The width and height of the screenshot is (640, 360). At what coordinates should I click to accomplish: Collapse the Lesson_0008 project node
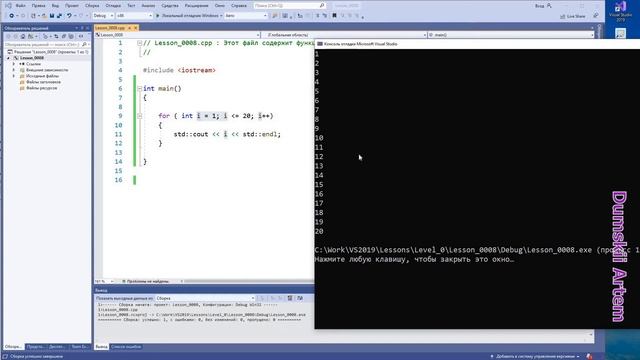tap(9, 58)
